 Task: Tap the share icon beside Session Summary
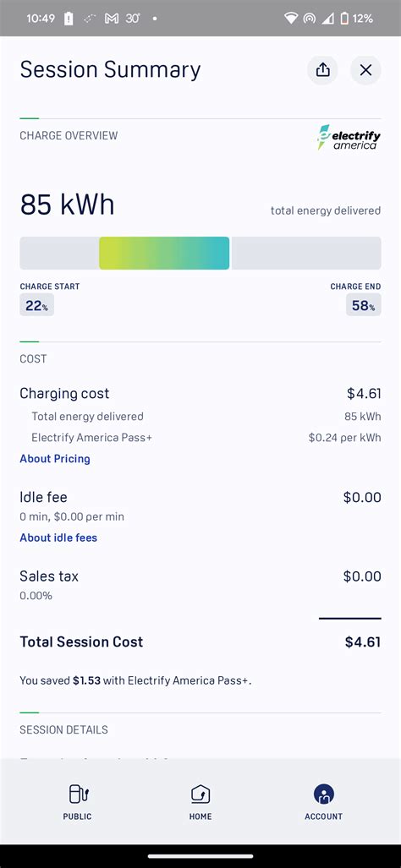pyautogui.click(x=322, y=70)
